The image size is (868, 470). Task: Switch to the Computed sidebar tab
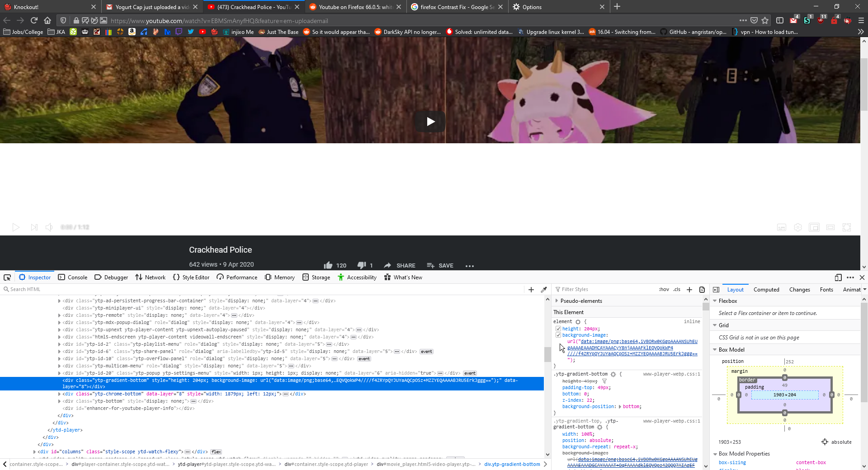pyautogui.click(x=766, y=290)
